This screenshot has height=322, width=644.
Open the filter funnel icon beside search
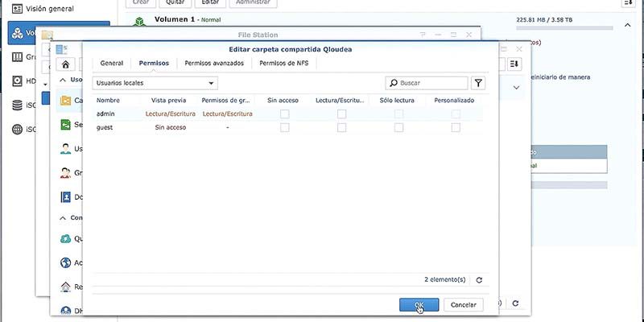point(478,83)
